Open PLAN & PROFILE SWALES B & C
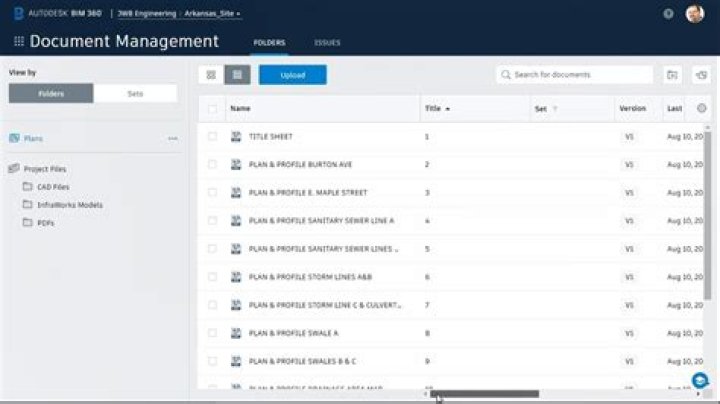The height and width of the screenshot is (404, 720). pyautogui.click(x=302, y=361)
